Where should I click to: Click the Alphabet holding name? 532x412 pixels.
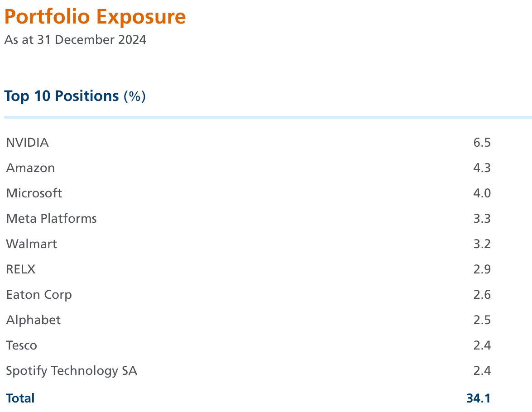pos(34,320)
